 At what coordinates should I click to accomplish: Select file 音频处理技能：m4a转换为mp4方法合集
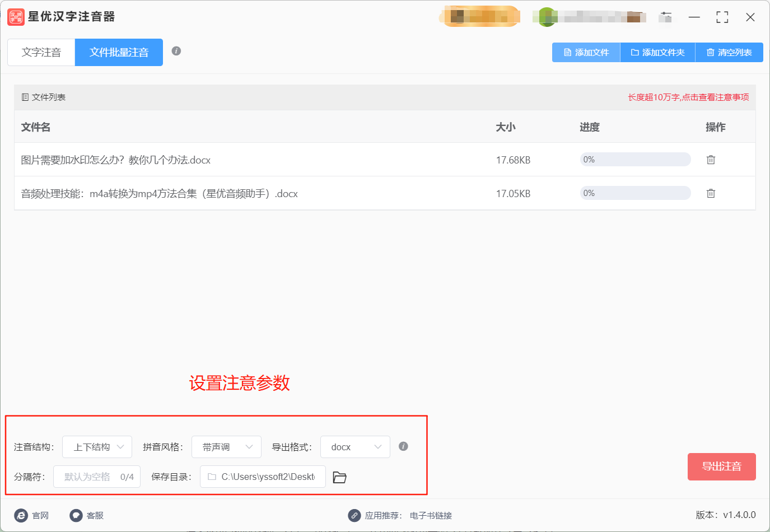(160, 194)
